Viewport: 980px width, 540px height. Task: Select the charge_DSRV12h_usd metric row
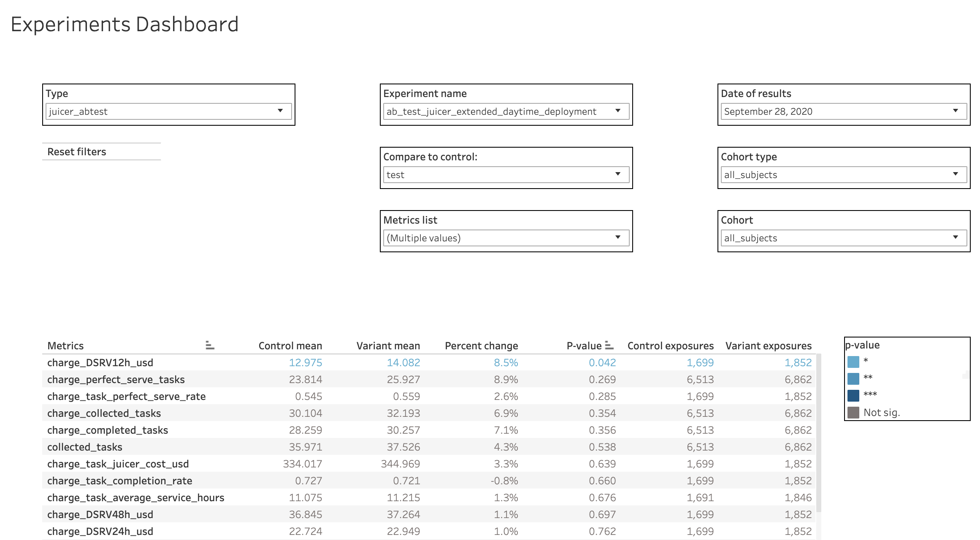pos(100,363)
